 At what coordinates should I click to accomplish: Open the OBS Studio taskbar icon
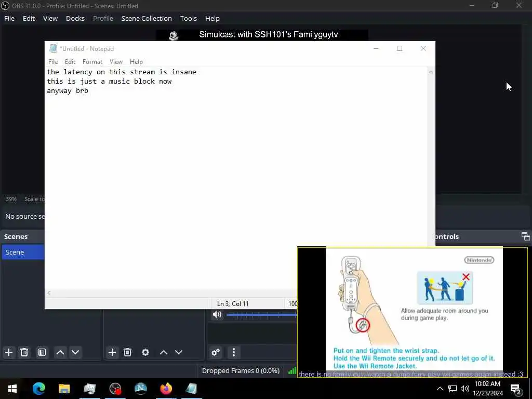tap(115, 389)
